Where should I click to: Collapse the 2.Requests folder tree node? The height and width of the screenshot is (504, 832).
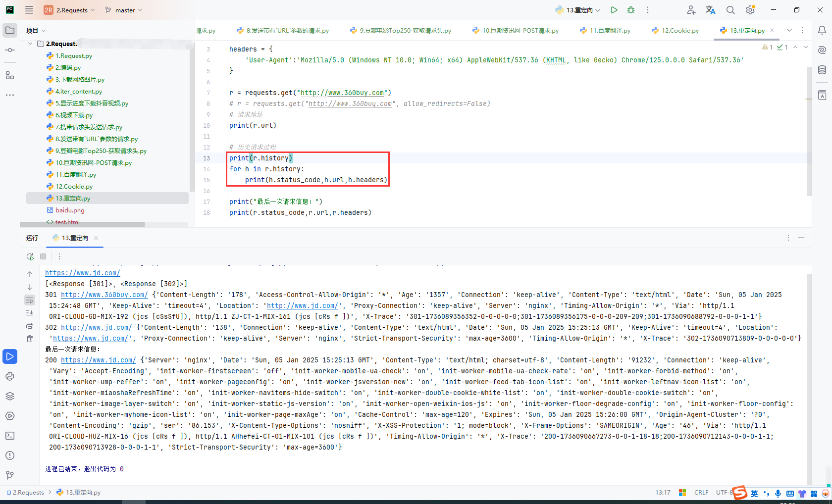pos(30,44)
